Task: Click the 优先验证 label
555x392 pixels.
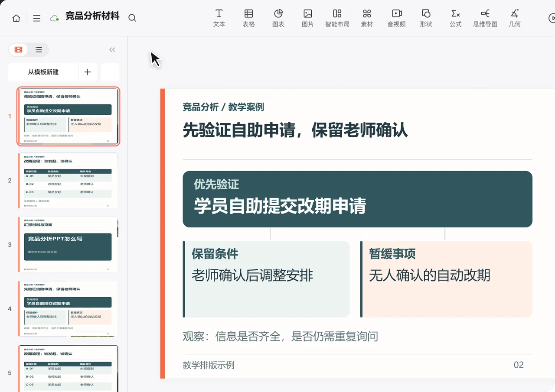Action: tap(216, 185)
